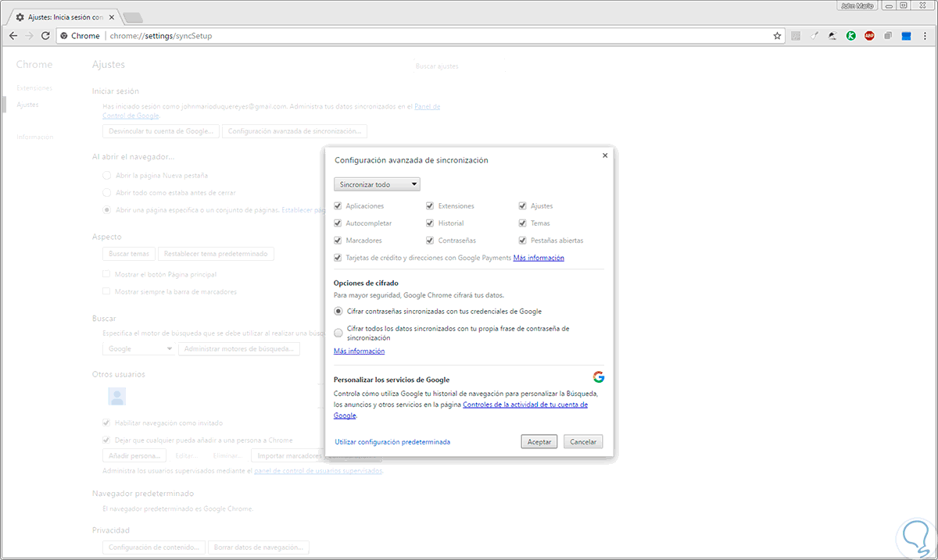Open the green K extension icon
This screenshot has height=560, width=938.
[851, 36]
